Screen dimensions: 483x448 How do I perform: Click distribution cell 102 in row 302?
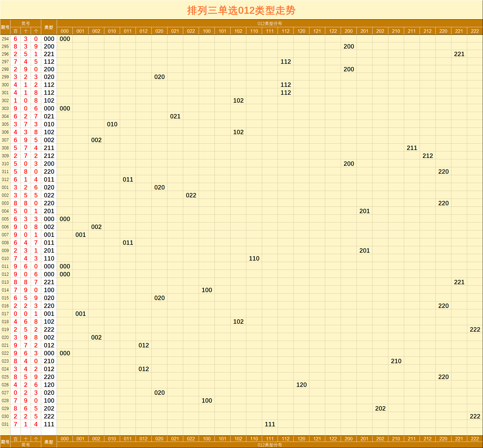coord(238,101)
